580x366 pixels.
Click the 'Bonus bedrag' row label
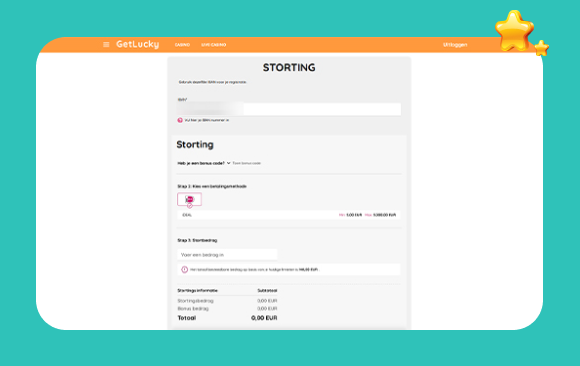193,308
